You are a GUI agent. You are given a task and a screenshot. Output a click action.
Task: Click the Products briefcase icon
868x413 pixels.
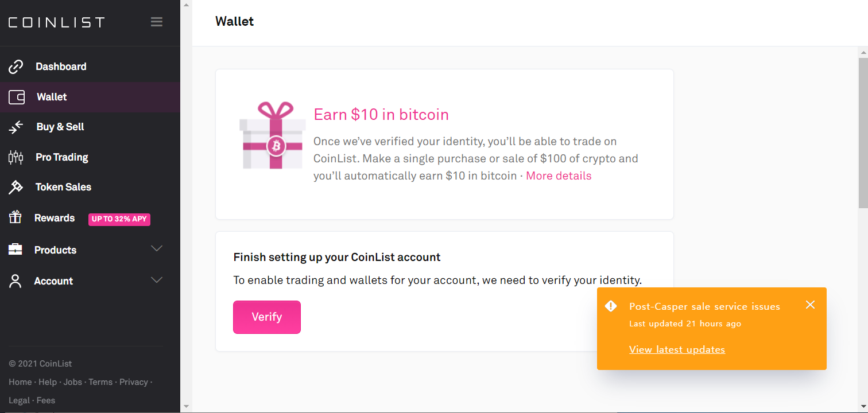(15, 250)
